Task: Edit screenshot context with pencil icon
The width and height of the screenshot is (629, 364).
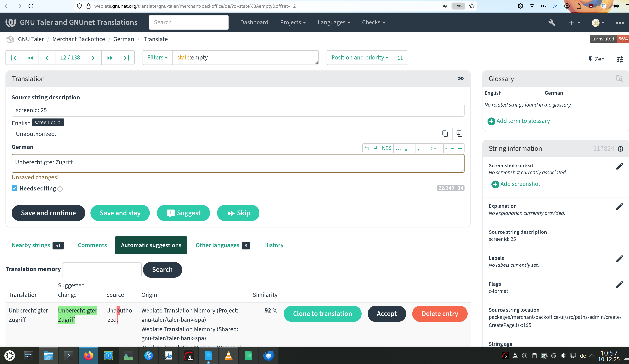Action: tap(620, 166)
